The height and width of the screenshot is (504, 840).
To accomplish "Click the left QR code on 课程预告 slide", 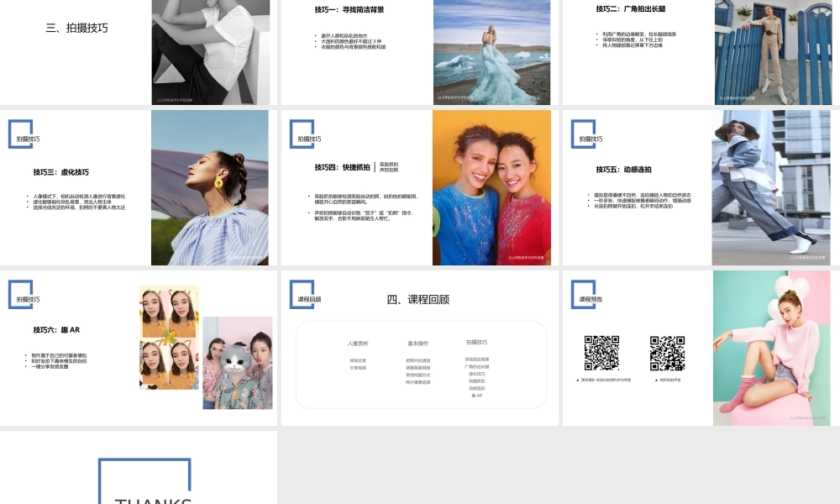I will 601,353.
